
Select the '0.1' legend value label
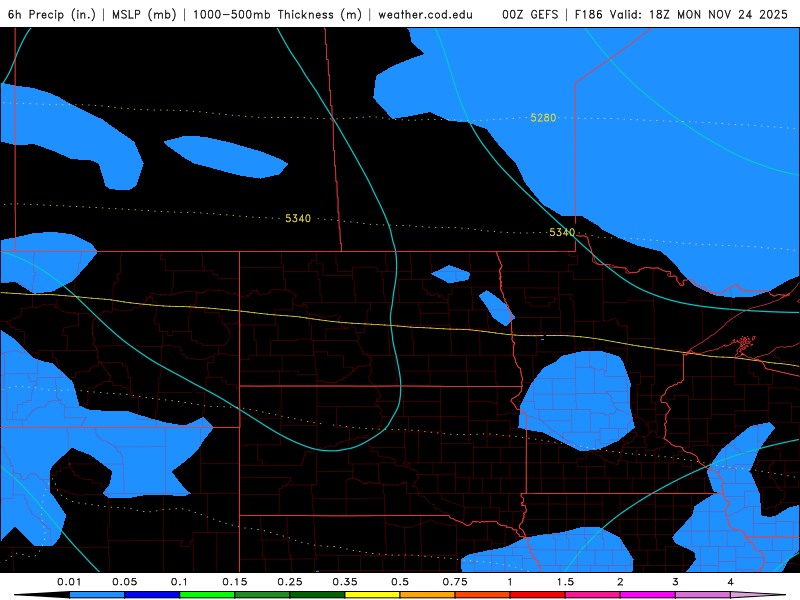point(179,582)
